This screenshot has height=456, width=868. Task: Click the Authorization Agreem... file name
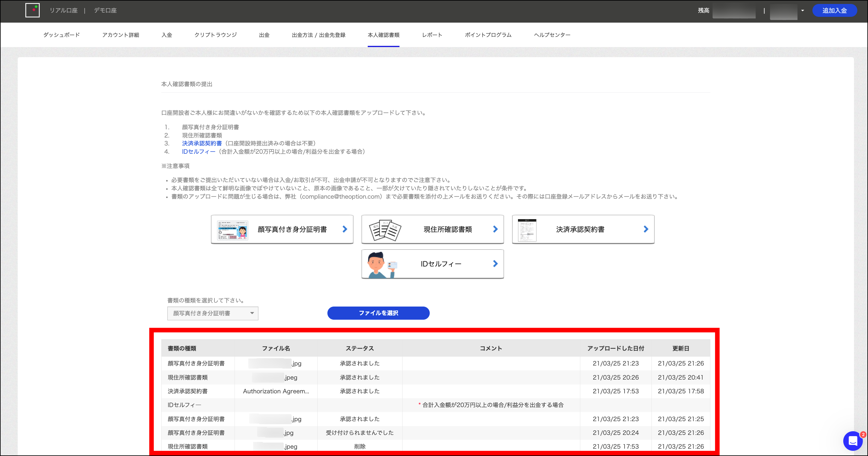[x=276, y=391]
